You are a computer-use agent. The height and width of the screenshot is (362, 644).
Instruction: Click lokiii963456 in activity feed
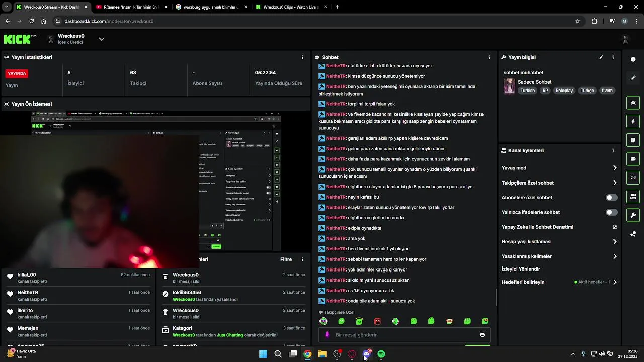tap(187, 292)
